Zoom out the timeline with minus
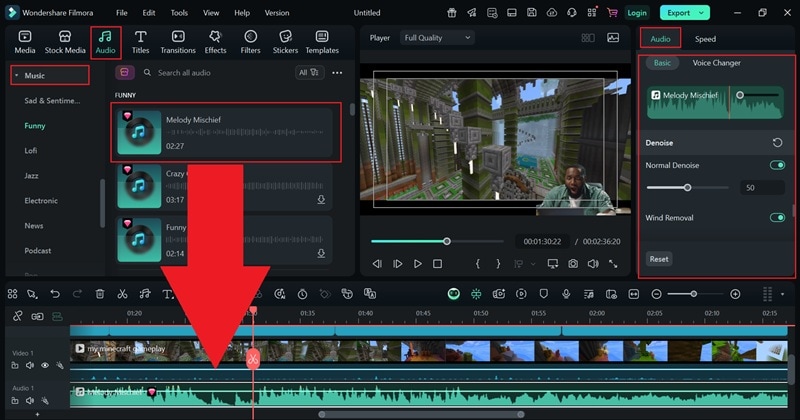This screenshot has width=800, height=420. click(657, 294)
